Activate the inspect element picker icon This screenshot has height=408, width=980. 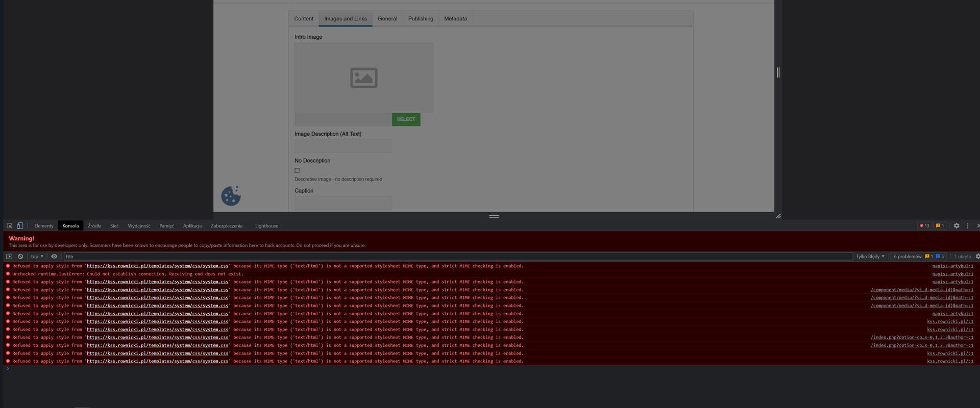[9, 226]
